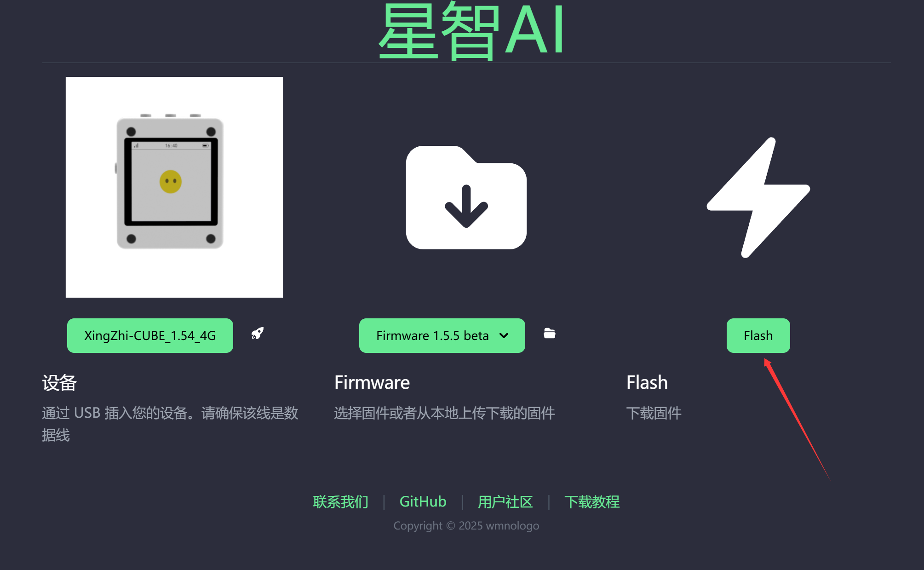
Task: Open the 联系我们 link
Action: coord(341,501)
